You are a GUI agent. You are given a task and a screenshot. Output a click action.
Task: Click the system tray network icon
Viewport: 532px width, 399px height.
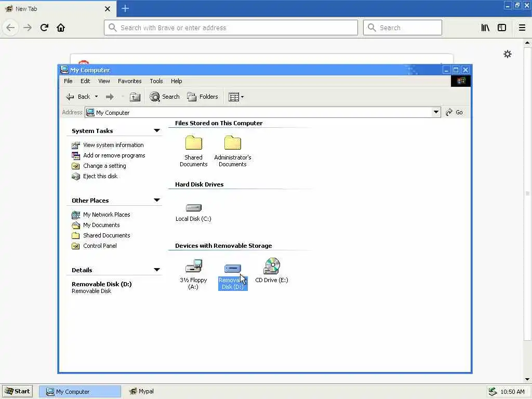coord(493,392)
